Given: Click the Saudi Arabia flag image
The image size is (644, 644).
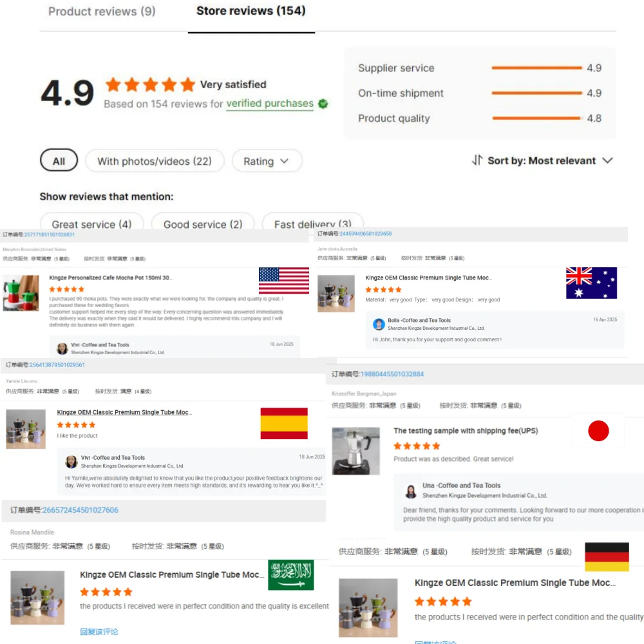Looking at the screenshot, I should [291, 574].
